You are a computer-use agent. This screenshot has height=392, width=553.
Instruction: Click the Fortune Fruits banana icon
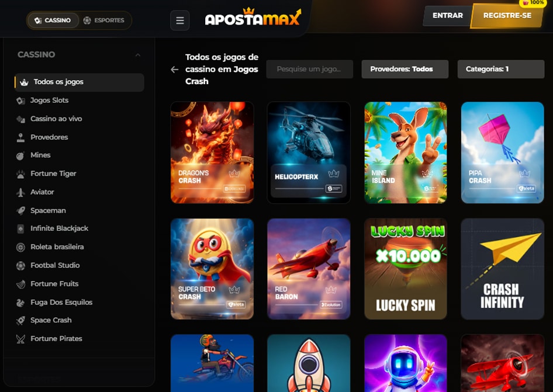tap(21, 284)
